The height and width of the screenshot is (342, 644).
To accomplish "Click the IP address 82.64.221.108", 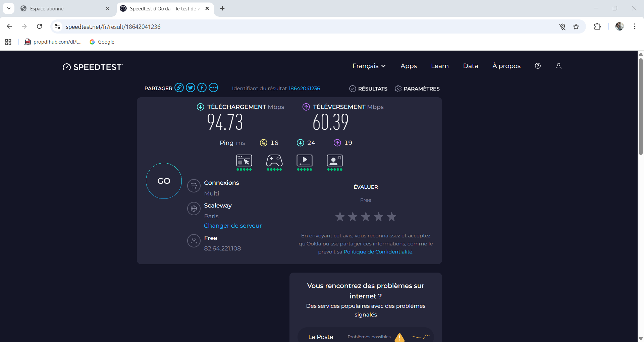I will click(222, 248).
